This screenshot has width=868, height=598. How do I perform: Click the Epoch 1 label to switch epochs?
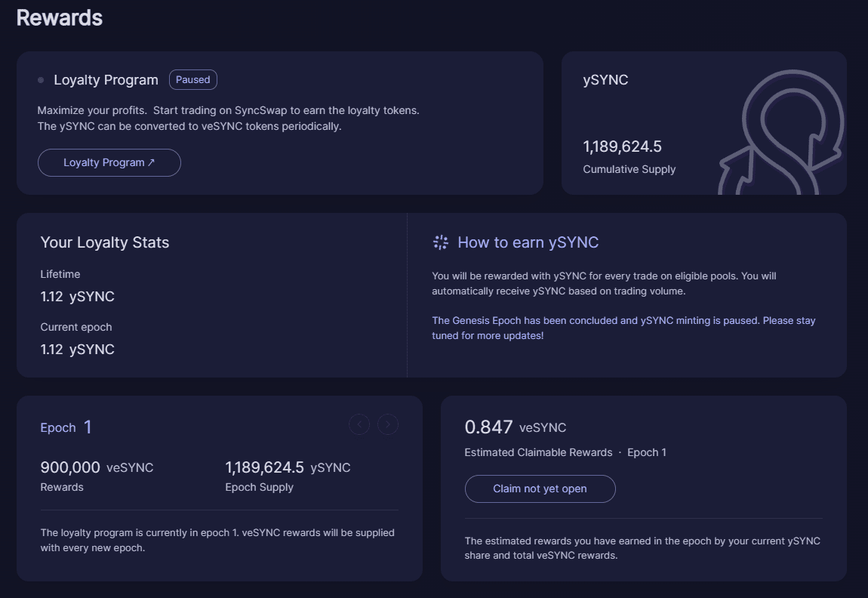(66, 427)
